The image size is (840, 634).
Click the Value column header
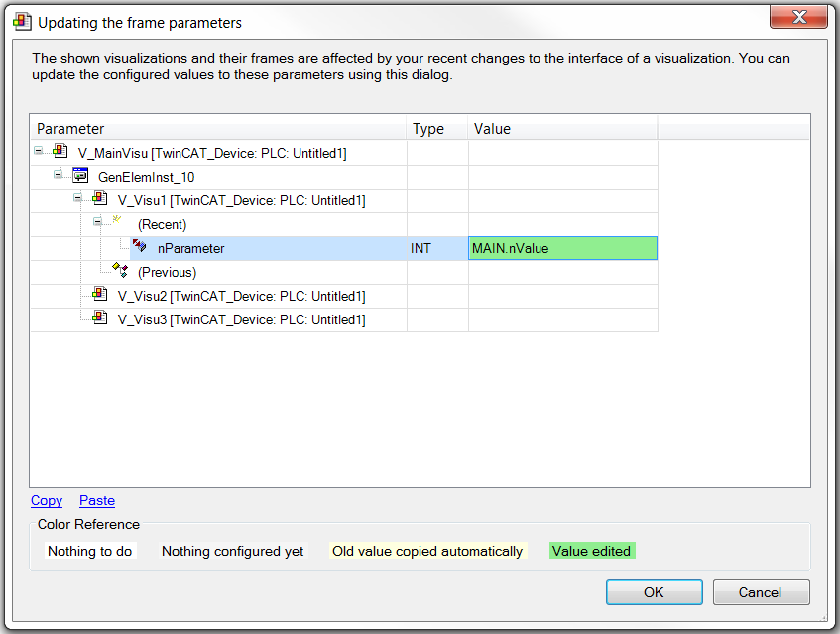tap(563, 129)
